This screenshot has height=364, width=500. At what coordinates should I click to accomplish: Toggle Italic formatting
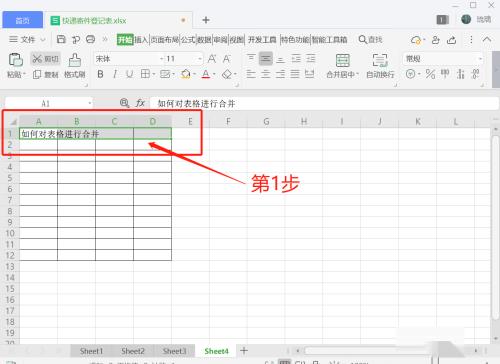[115, 74]
